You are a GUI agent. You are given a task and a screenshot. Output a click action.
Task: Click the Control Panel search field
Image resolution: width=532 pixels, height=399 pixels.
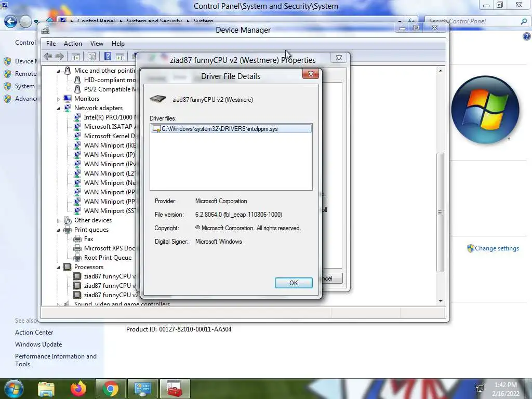[472, 21]
